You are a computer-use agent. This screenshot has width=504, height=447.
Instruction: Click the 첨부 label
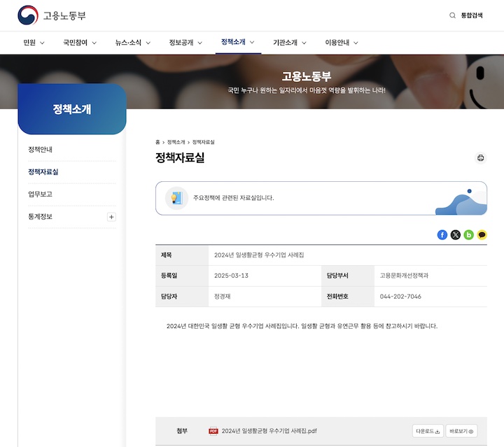click(182, 431)
